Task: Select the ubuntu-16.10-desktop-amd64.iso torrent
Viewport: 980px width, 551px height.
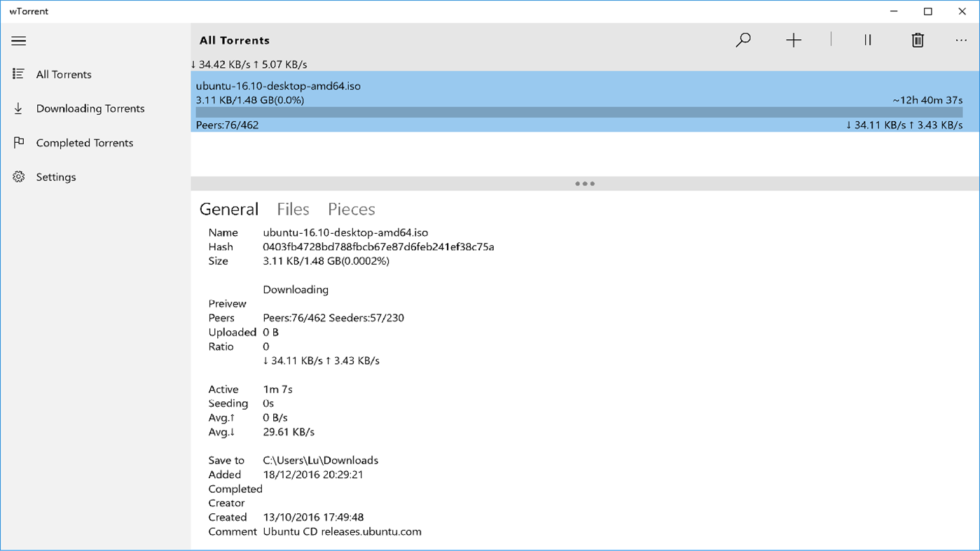Action: coord(490,98)
